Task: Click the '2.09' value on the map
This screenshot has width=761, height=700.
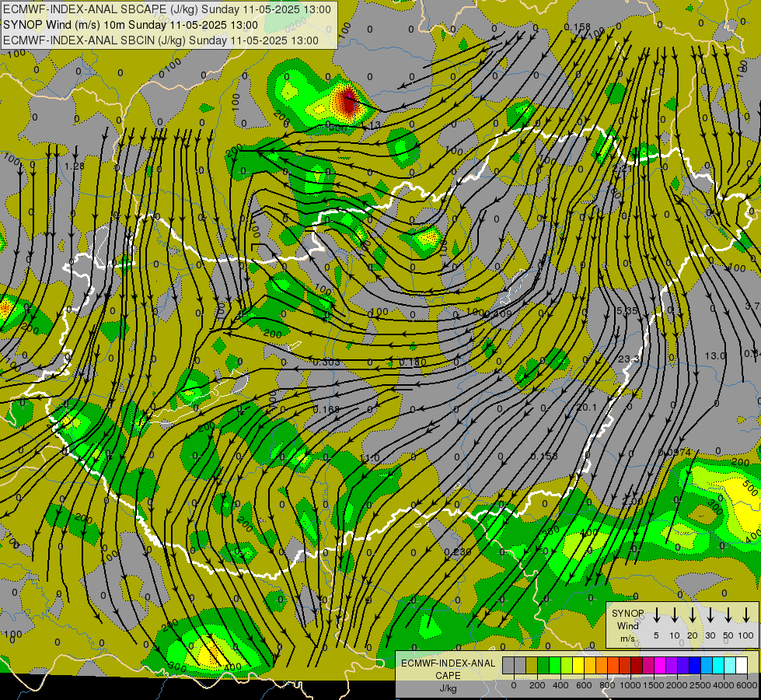Action: pyautogui.click(x=633, y=502)
